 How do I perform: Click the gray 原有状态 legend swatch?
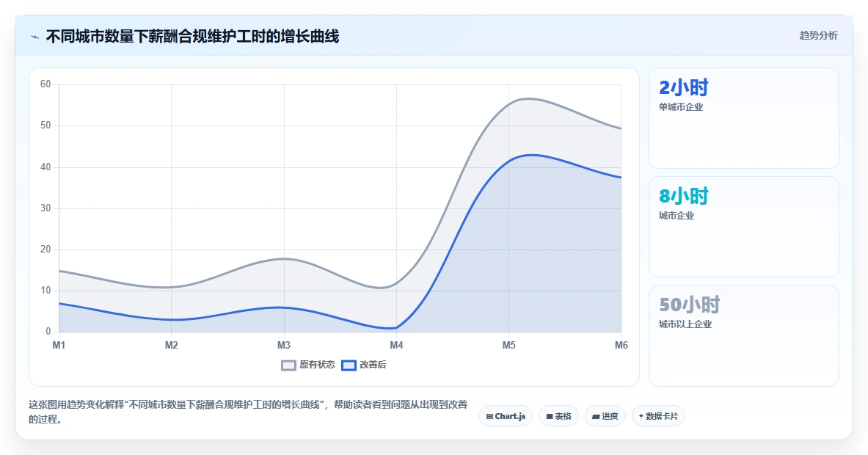pos(288,365)
